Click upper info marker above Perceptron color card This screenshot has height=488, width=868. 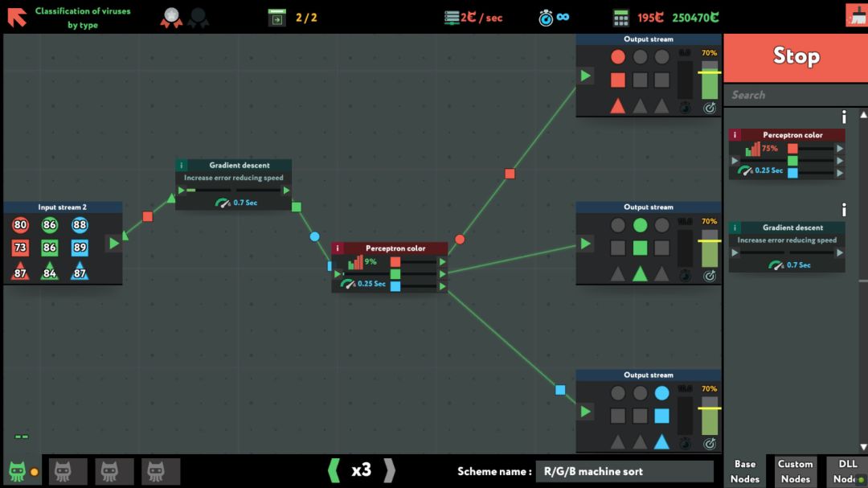pos(844,117)
